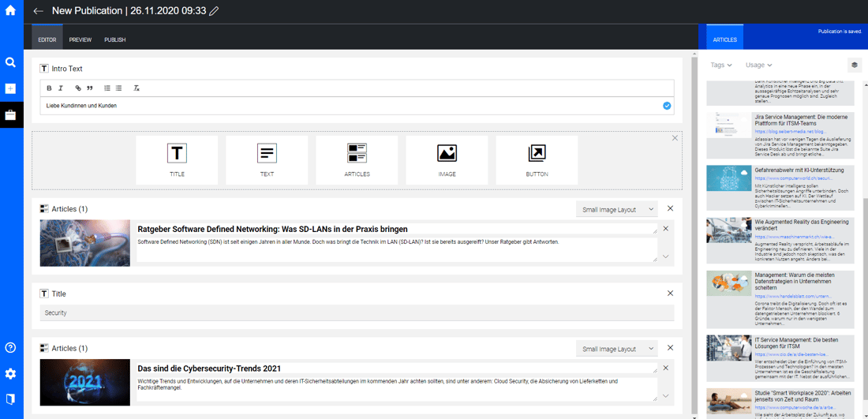This screenshot has height=419, width=868.
Task: Remove the first Articles block
Action: coord(671,208)
